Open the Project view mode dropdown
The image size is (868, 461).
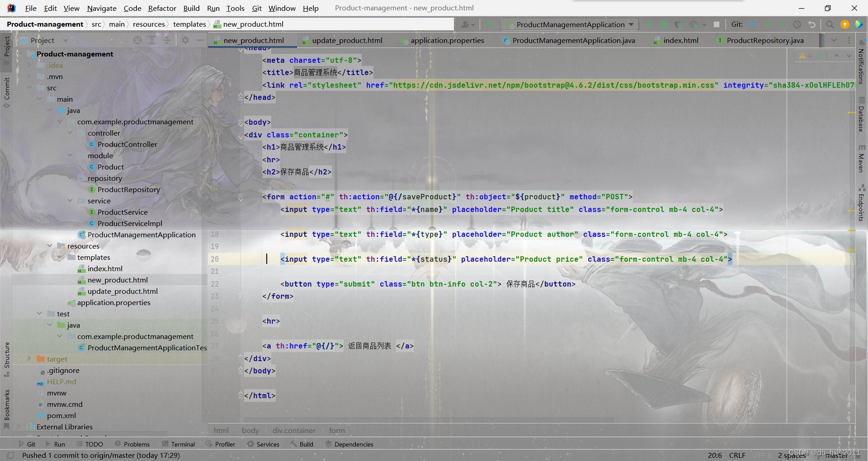(x=66, y=41)
